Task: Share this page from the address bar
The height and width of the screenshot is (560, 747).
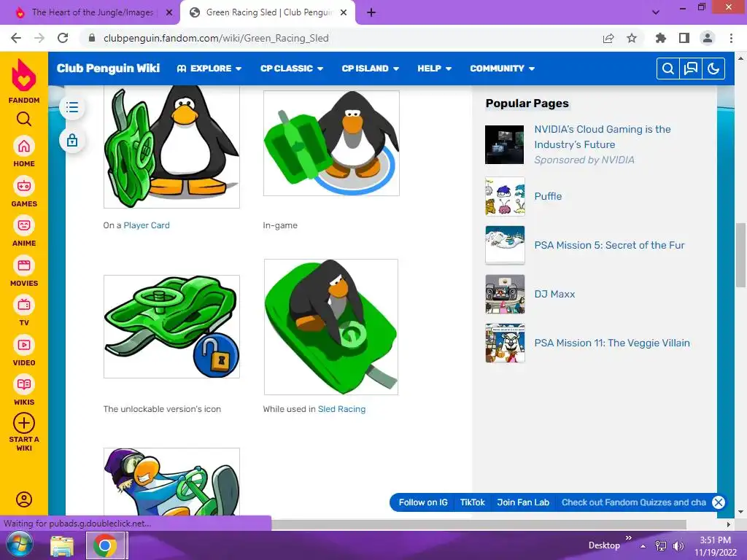Action: pos(608,38)
